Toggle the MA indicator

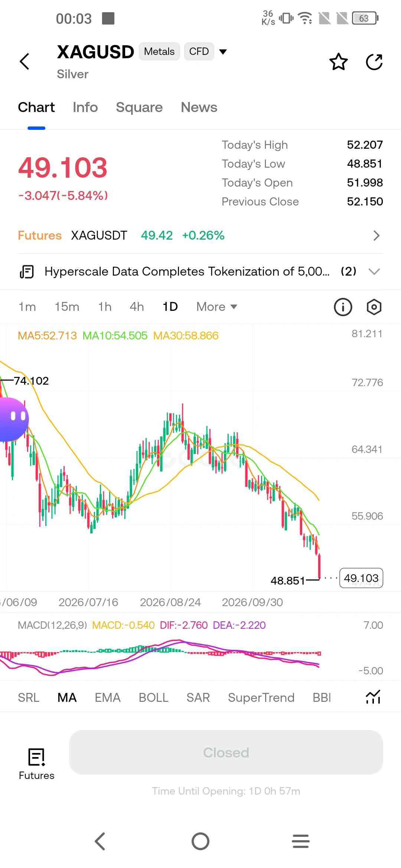(x=67, y=698)
